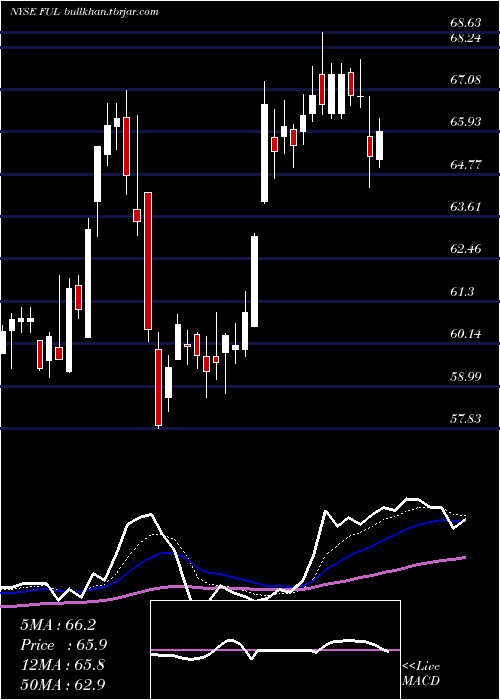Click the 50MA : 62.9 value
The height and width of the screenshot is (700, 500).
coord(62,685)
